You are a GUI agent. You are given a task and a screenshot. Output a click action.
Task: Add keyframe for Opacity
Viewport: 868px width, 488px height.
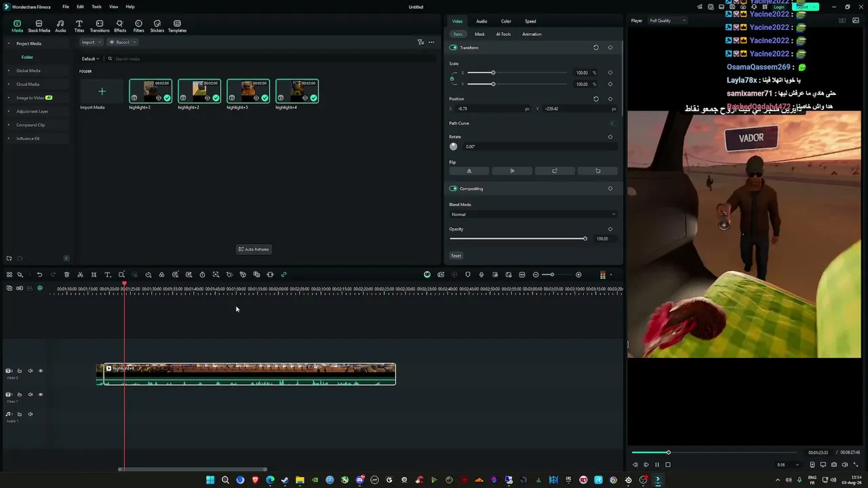pos(610,229)
